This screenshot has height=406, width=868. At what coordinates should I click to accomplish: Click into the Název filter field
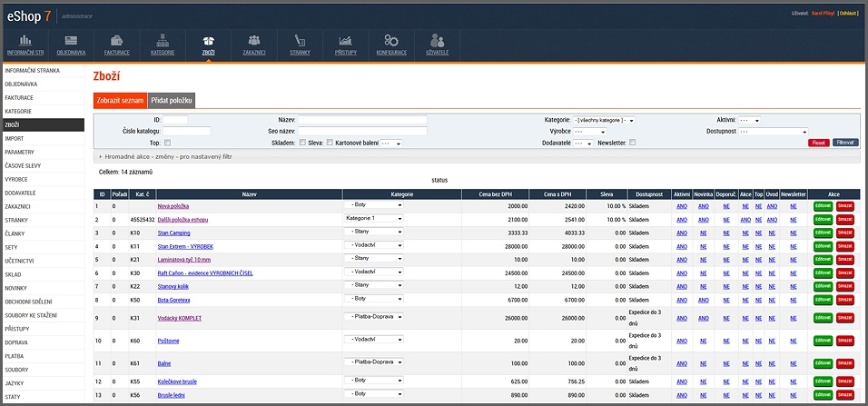362,120
